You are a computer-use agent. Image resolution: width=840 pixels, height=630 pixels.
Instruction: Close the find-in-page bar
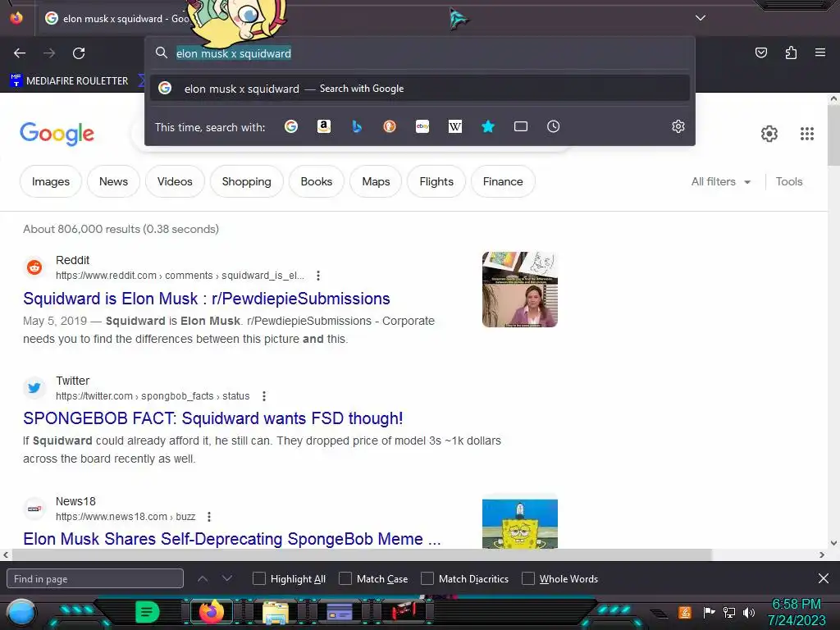[824, 578]
